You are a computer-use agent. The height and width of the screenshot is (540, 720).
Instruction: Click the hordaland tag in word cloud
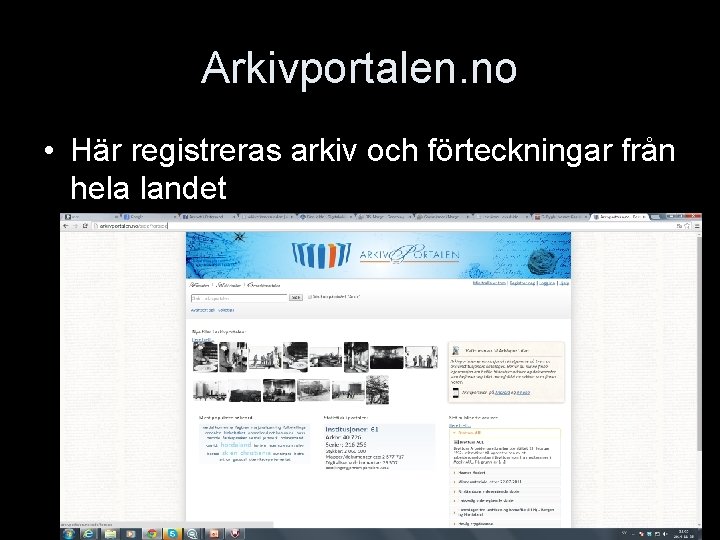[x=236, y=445]
